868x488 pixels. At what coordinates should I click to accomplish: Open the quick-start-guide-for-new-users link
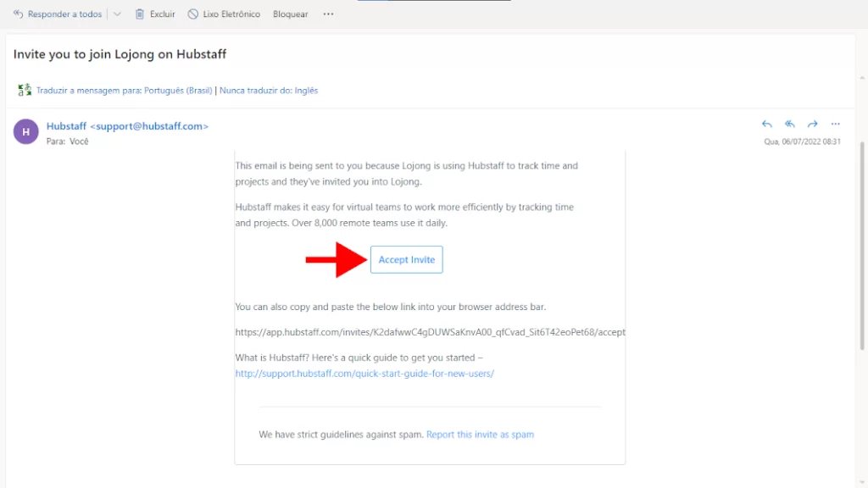pos(364,374)
